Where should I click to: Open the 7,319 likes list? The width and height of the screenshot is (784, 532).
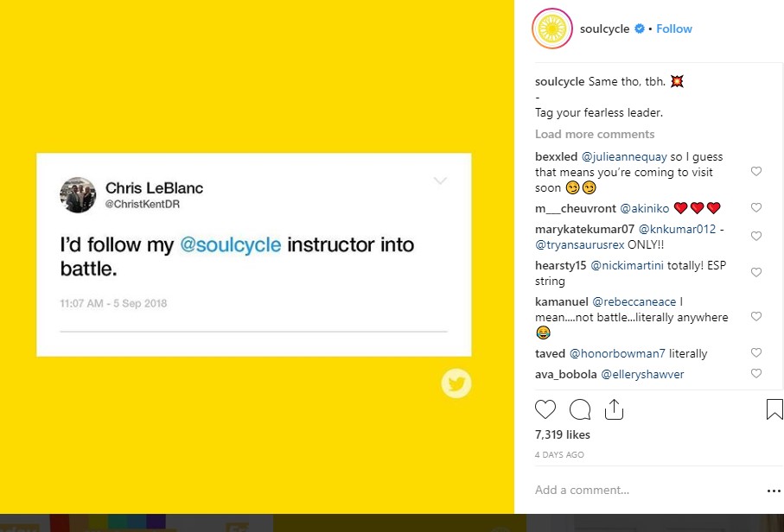click(x=563, y=434)
